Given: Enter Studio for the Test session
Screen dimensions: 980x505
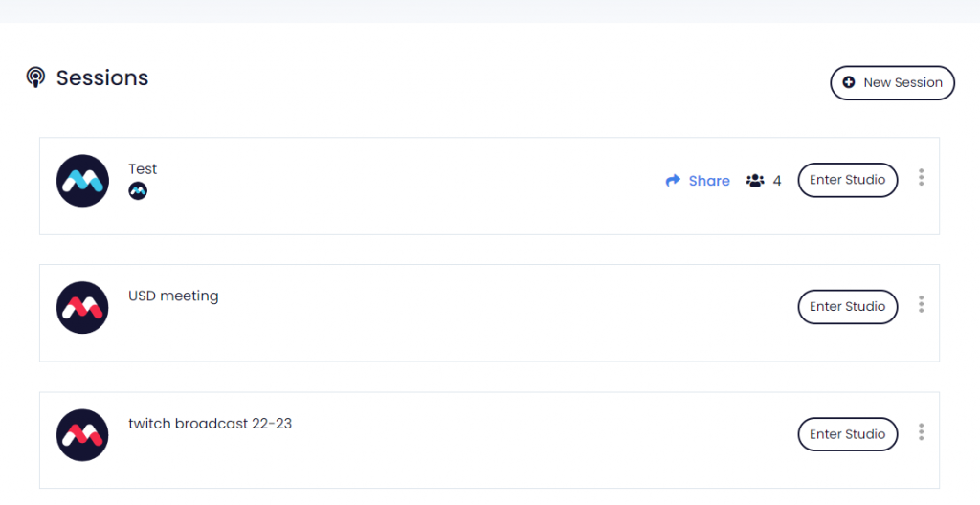Looking at the screenshot, I should coord(847,180).
